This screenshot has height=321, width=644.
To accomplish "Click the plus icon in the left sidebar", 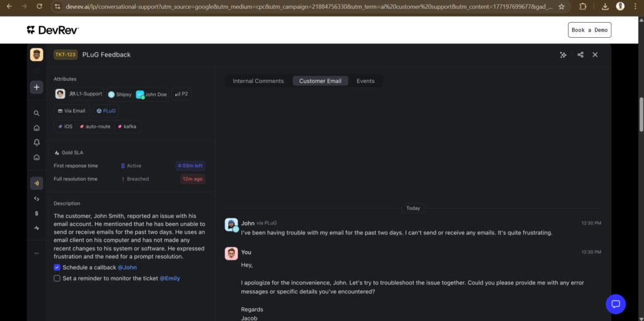I will point(36,87).
